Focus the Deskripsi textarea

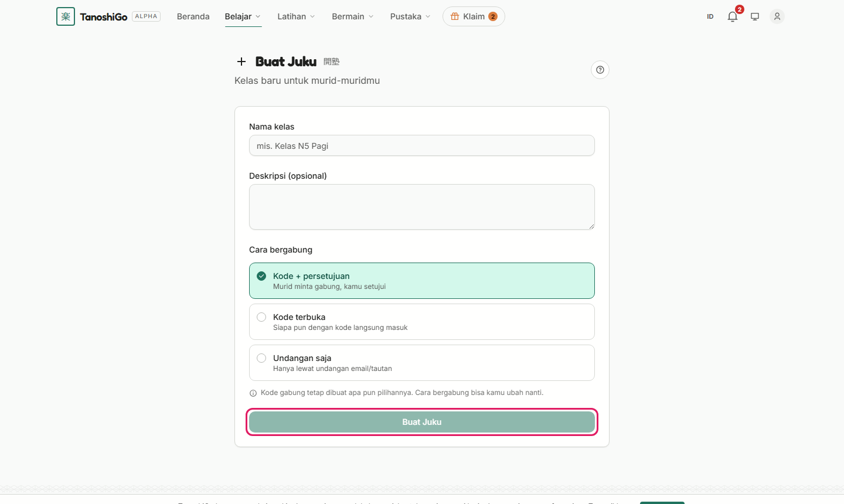422,207
